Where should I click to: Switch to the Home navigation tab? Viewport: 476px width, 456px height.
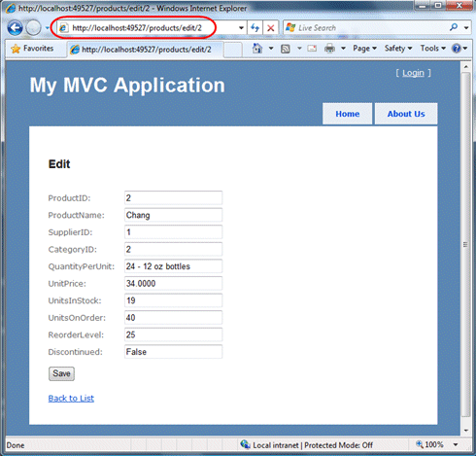348,114
